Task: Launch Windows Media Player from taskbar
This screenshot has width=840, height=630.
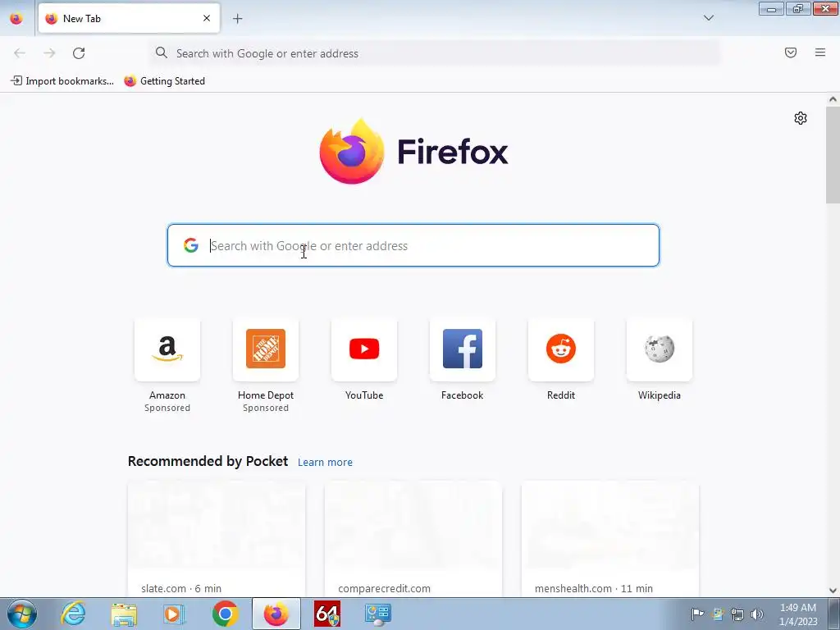Action: (x=174, y=614)
